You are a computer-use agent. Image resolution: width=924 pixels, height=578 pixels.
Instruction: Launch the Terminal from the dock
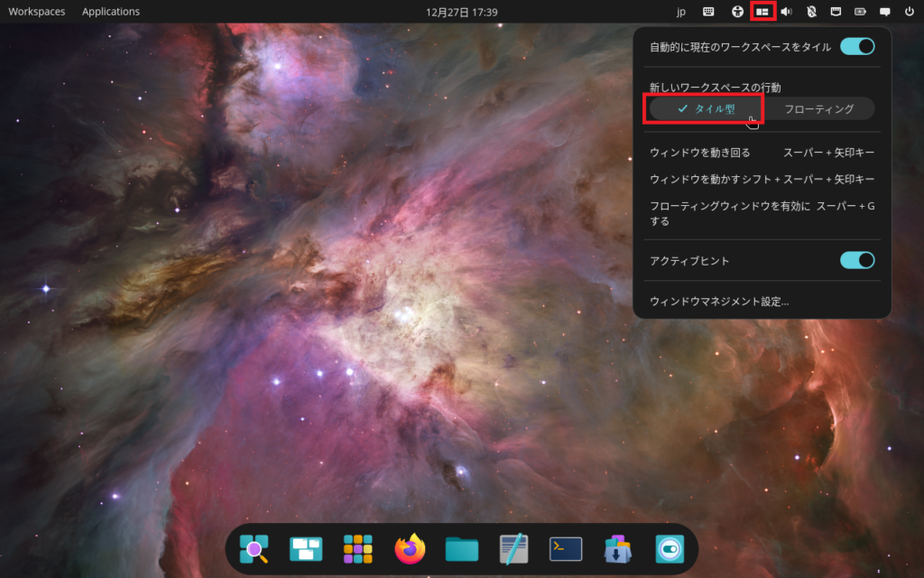click(566, 548)
